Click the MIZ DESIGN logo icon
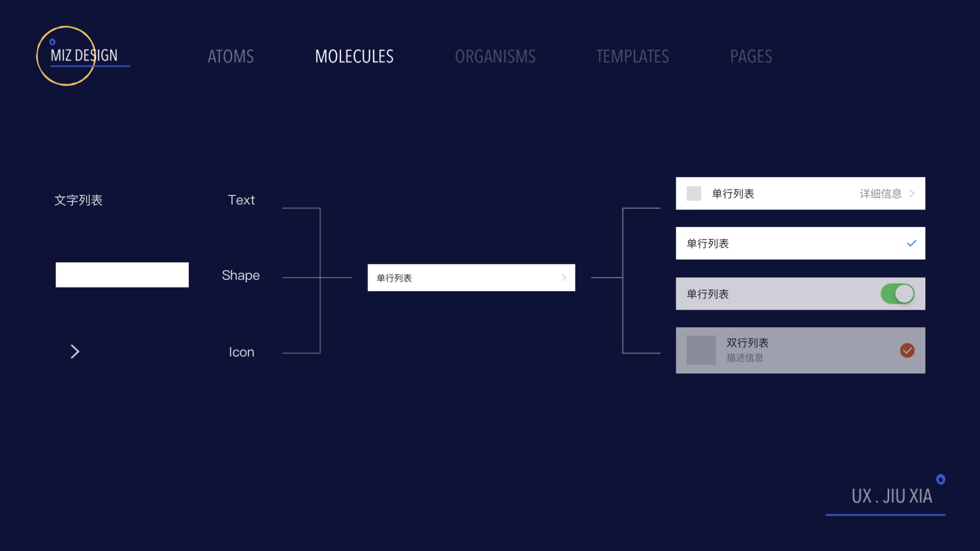Screen dimensions: 980x551 [x=65, y=57]
